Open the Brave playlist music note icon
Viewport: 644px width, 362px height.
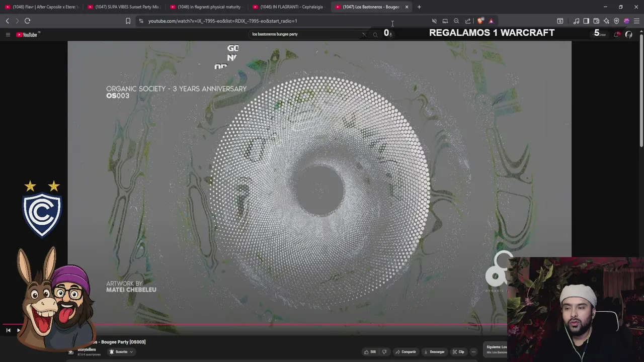click(x=576, y=21)
